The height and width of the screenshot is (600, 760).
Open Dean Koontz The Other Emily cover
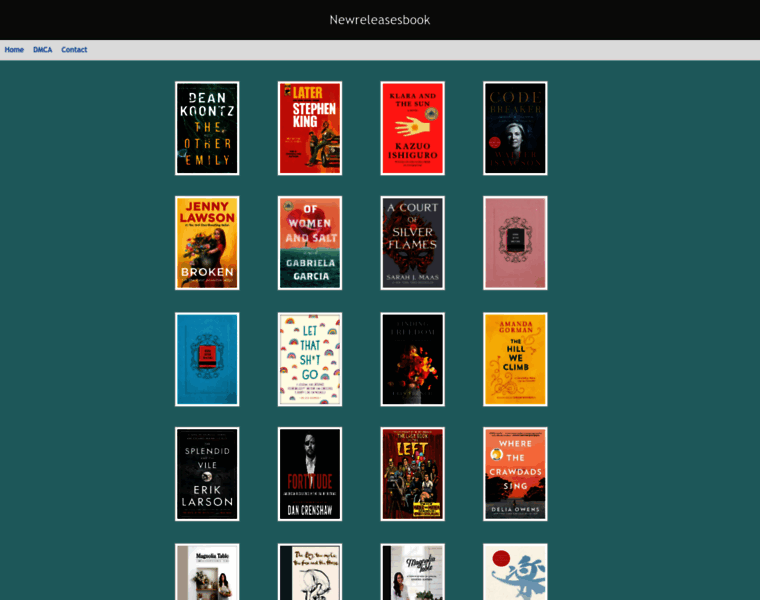tap(207, 128)
